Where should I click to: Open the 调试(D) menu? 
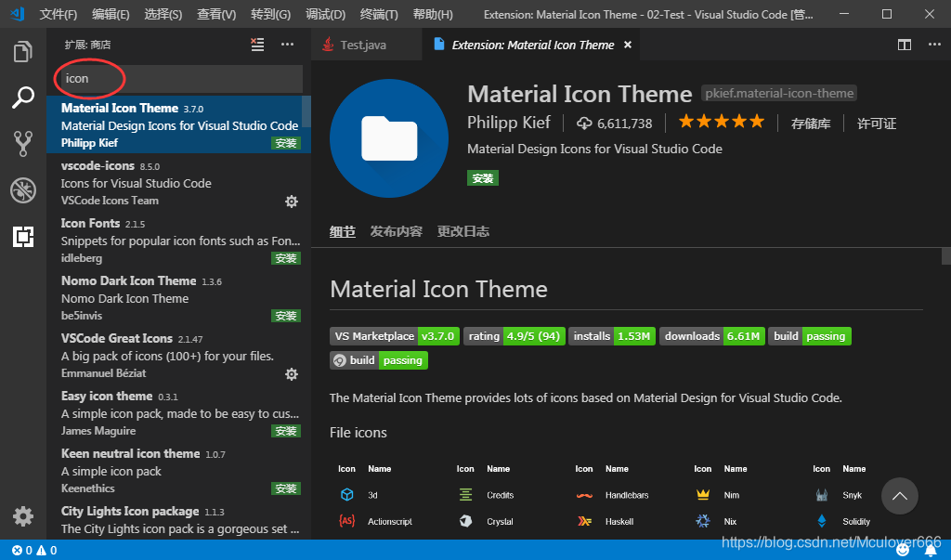point(326,14)
